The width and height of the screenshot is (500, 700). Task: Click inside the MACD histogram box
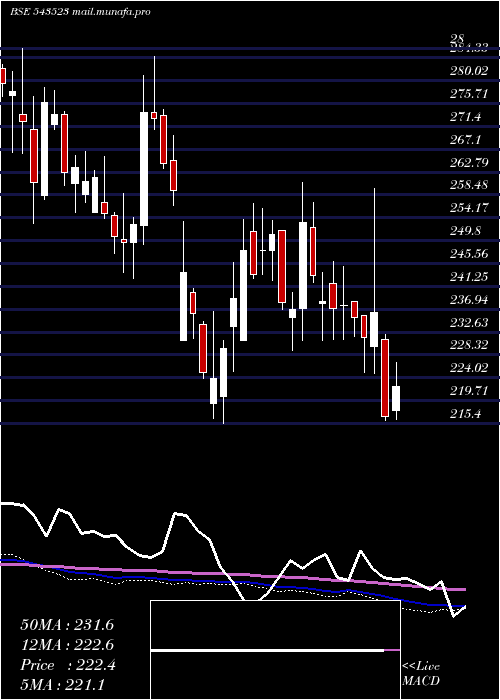click(x=275, y=650)
